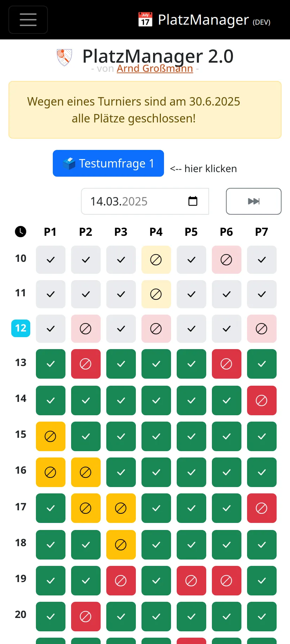Viewport: 290px width, 644px height.
Task: Book court P1 at 13 o'clock
Action: click(x=51, y=364)
